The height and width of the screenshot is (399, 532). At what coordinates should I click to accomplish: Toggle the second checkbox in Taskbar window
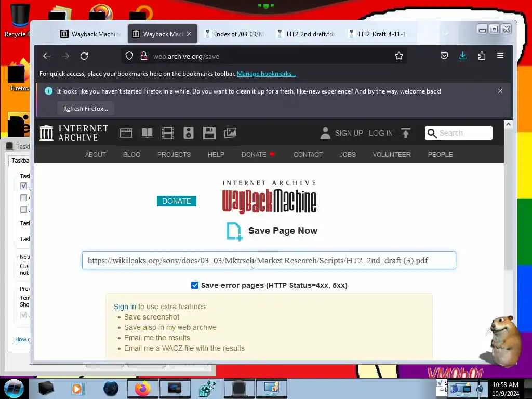23,197
